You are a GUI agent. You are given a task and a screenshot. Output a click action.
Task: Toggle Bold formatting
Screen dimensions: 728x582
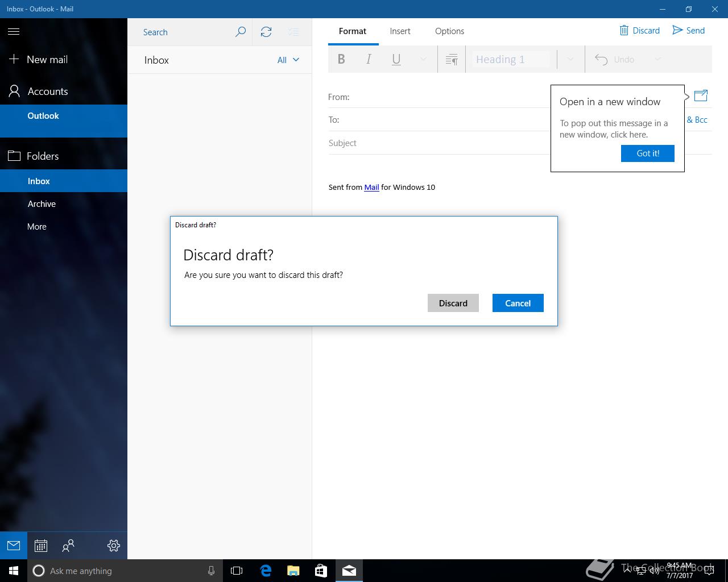[341, 59]
